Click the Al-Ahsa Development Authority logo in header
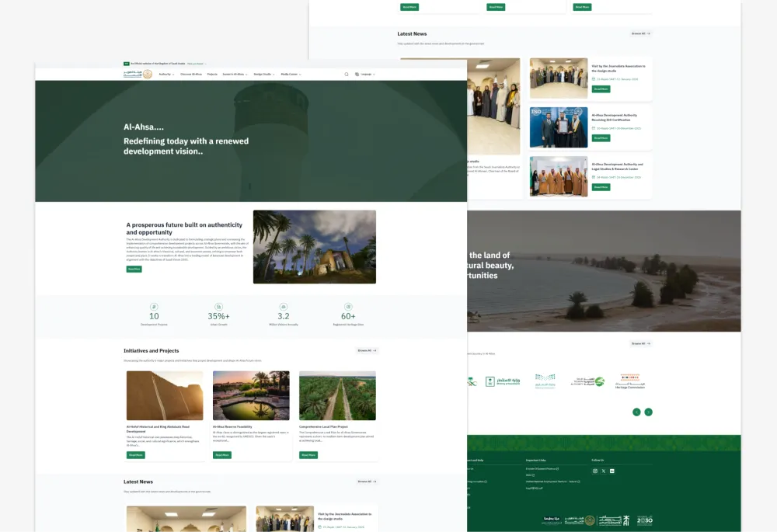 (x=138, y=75)
